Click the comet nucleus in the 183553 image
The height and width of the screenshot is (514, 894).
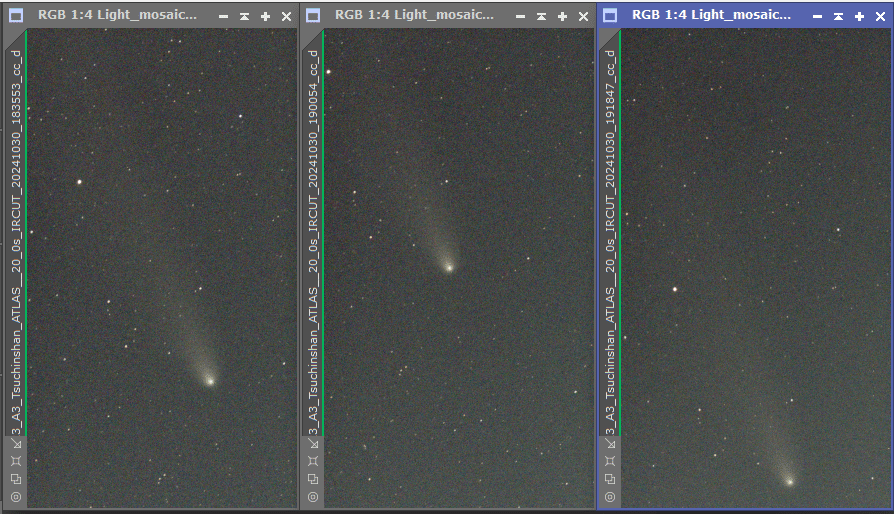click(x=210, y=381)
